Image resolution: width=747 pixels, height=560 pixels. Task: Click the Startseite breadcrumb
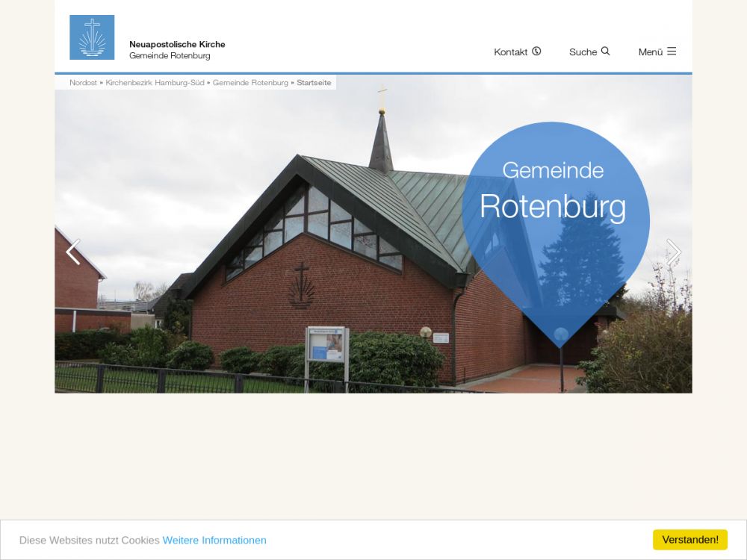(314, 82)
